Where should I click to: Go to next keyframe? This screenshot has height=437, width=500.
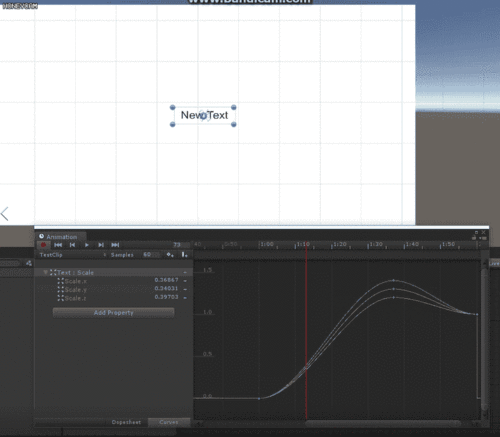[x=101, y=245]
